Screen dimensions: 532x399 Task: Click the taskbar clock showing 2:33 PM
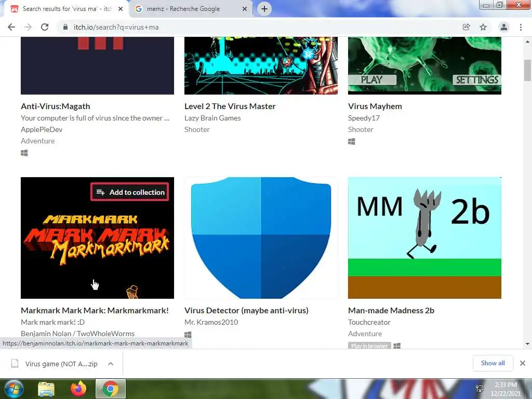[505, 389]
